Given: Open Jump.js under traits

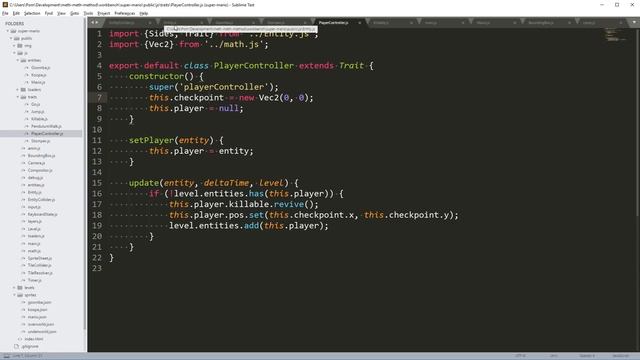Looking at the screenshot, I should click(x=38, y=112).
